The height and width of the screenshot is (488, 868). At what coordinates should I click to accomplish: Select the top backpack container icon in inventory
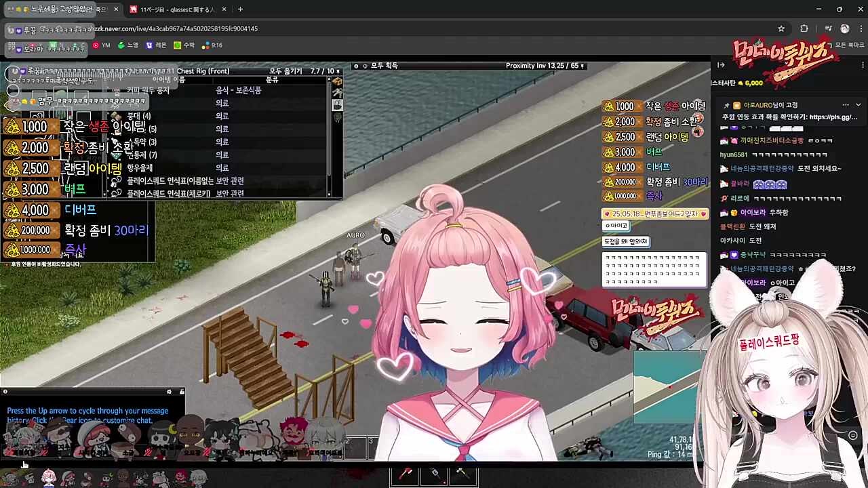[337, 82]
